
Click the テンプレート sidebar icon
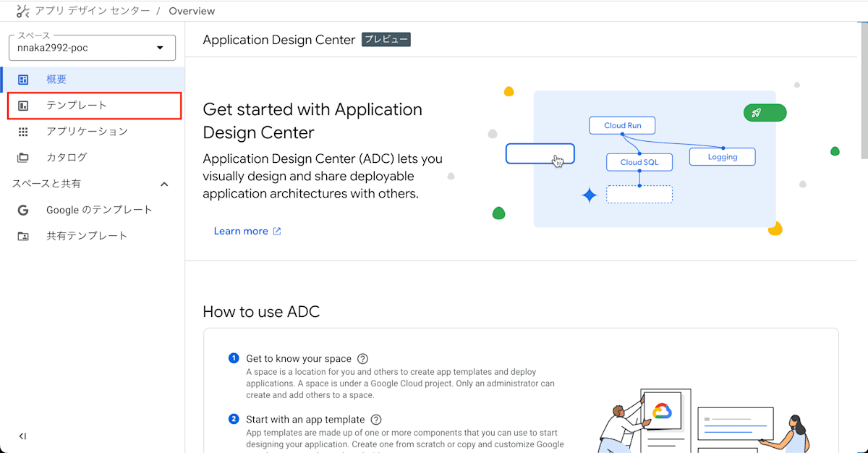tap(23, 106)
